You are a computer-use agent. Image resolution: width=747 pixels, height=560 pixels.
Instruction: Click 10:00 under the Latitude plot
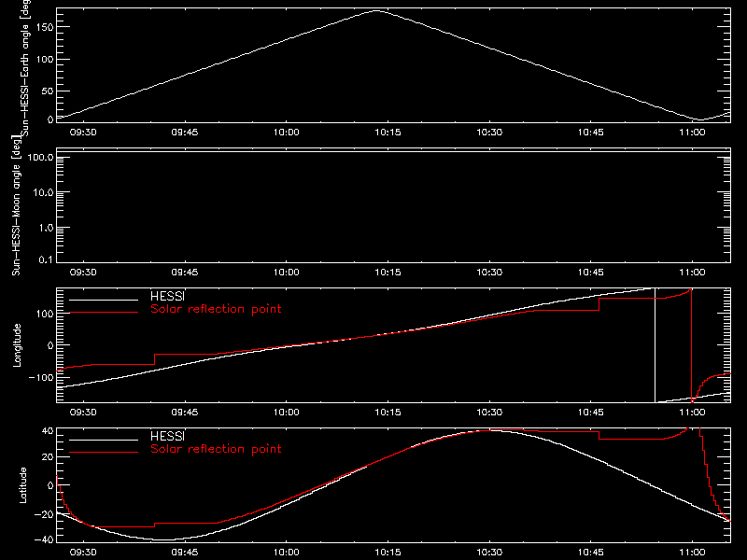[287, 553]
